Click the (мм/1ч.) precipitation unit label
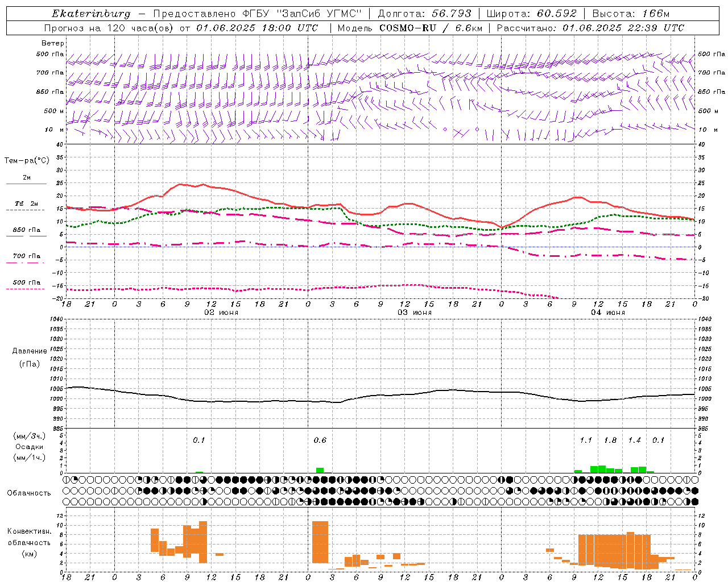The width and height of the screenshot is (728, 582). click(30, 458)
